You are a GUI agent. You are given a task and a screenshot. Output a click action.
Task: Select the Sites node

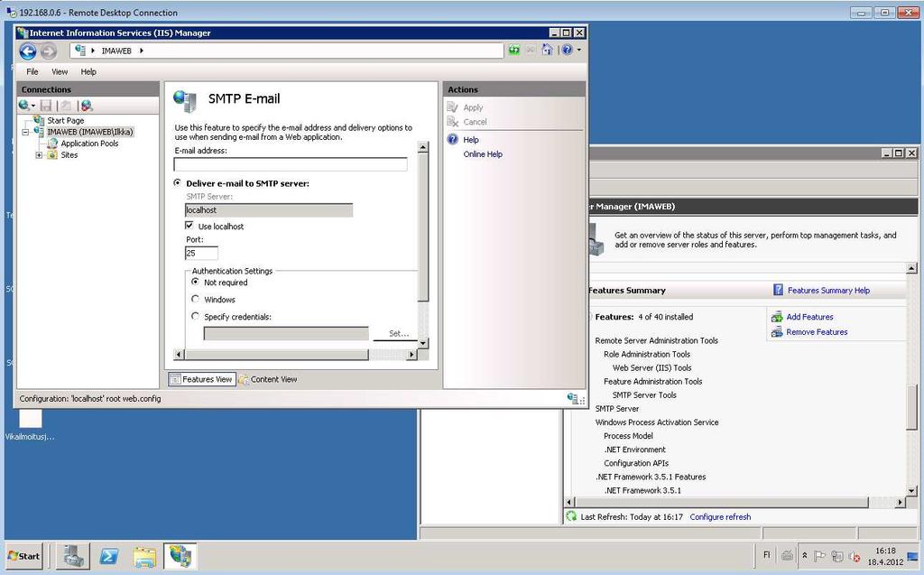tap(69, 155)
